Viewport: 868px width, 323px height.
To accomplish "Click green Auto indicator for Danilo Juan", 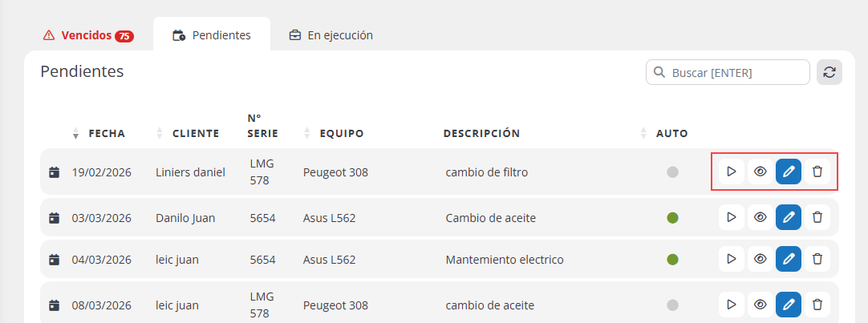I will point(672,218).
